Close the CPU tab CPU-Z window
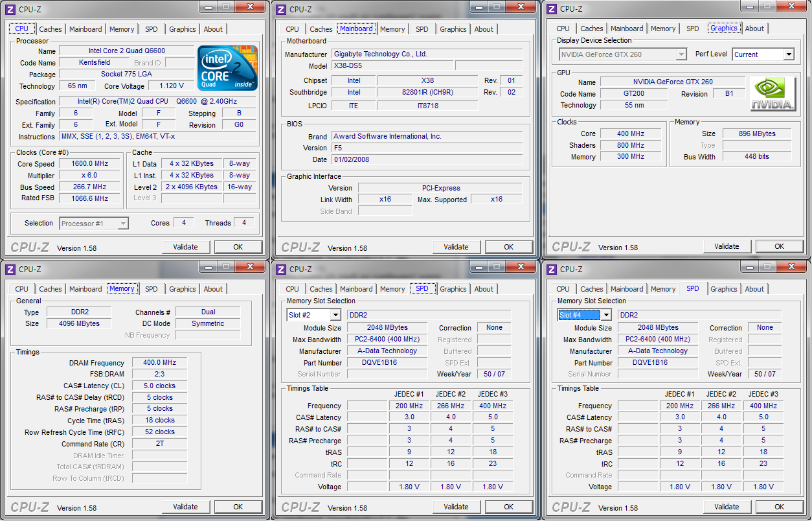Screen dimensions: 812x521 click(249, 6)
